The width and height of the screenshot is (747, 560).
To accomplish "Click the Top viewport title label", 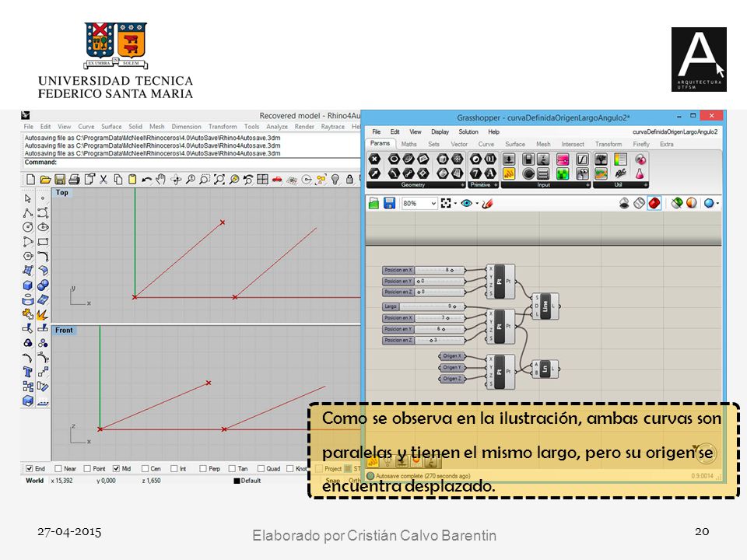I will [x=62, y=192].
